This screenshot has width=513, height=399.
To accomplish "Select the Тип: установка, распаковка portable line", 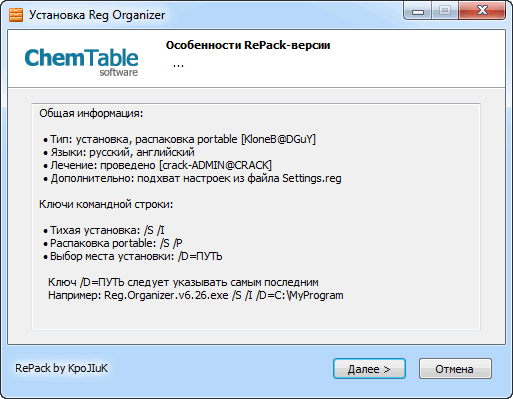I will (x=179, y=139).
